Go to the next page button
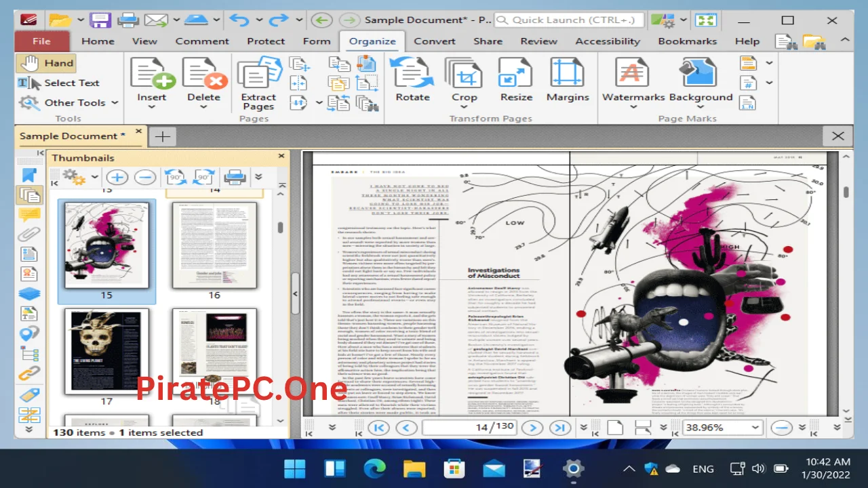Screen dimensions: 868x488 click(x=532, y=428)
